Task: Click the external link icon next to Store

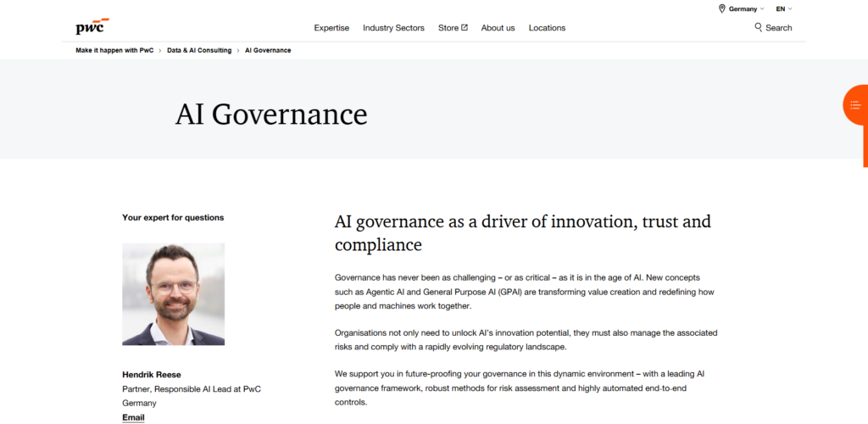Action: 465,28
